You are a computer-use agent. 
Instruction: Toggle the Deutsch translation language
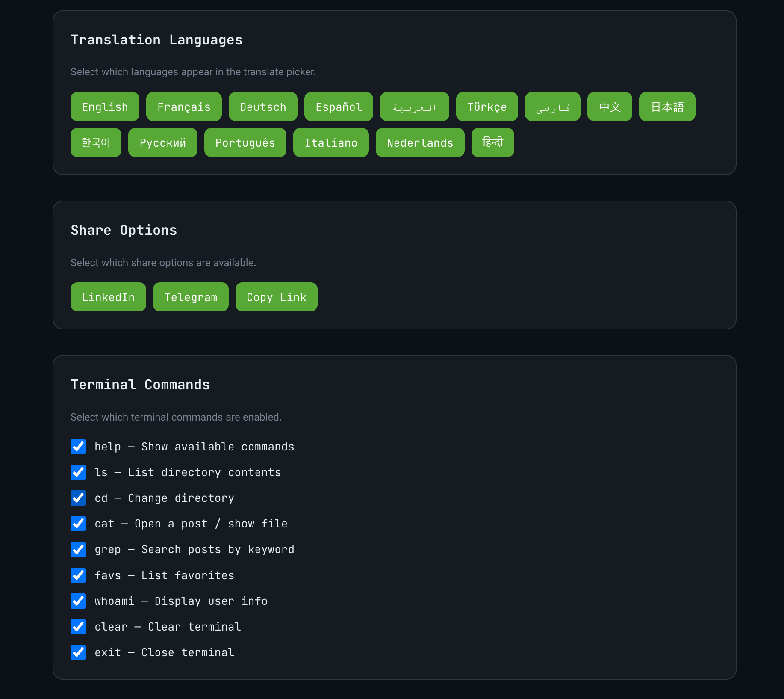pyautogui.click(x=263, y=107)
